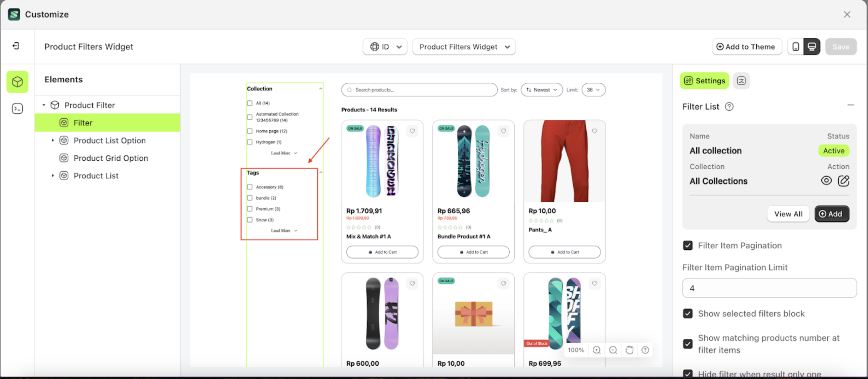Viewport: 868px width, 379px height.
Task: Click the View All button
Action: point(788,214)
